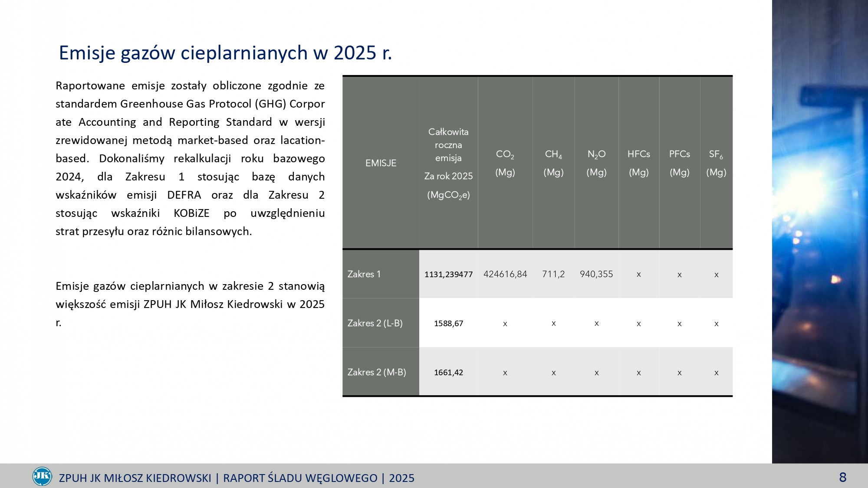This screenshot has height=488, width=868.
Task: Click the JK company logo icon
Action: coord(42,476)
